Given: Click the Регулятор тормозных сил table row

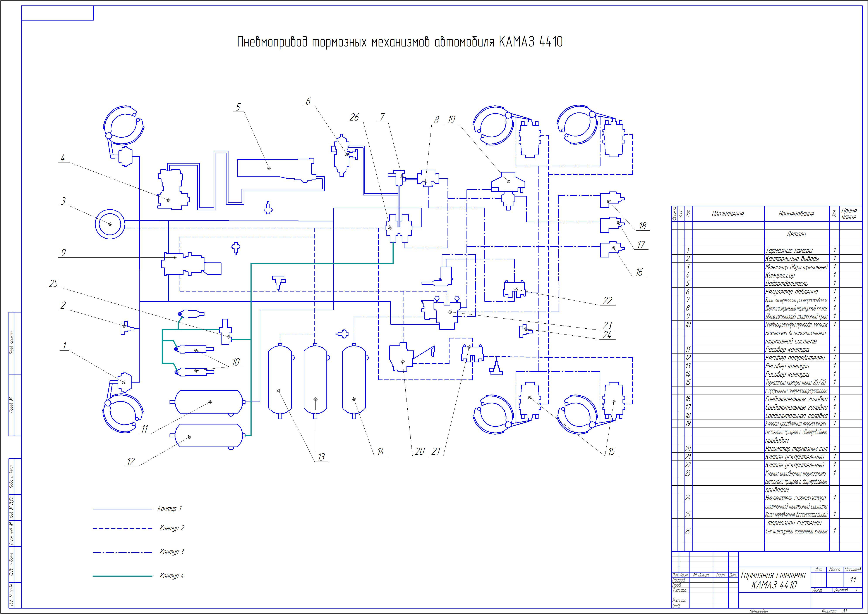Looking at the screenshot, I should [x=796, y=449].
